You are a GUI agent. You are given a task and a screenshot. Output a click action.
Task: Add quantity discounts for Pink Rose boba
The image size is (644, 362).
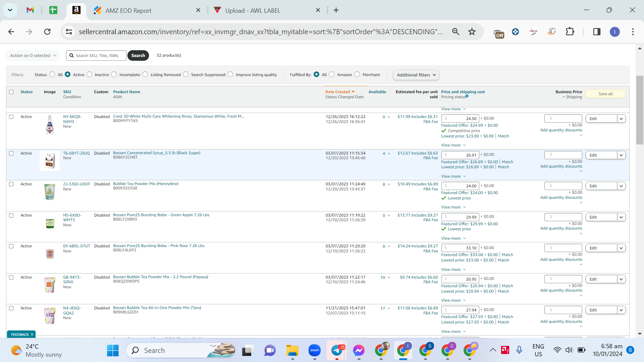click(x=561, y=259)
